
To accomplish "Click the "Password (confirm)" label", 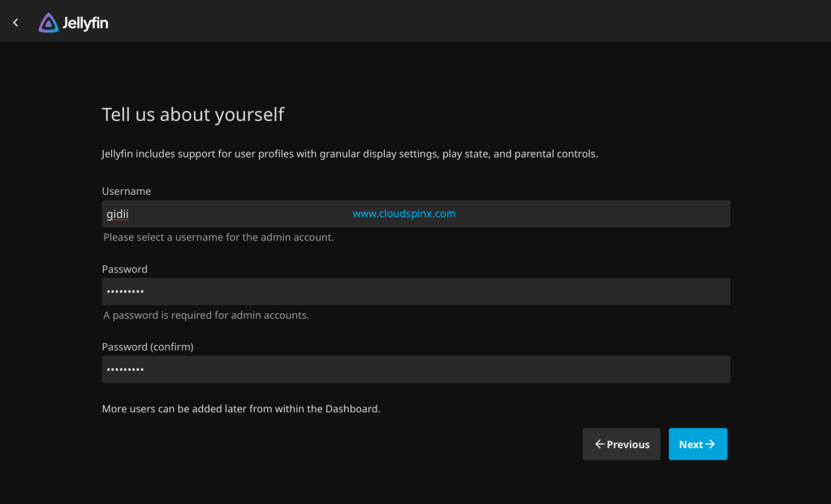I will click(x=148, y=347).
